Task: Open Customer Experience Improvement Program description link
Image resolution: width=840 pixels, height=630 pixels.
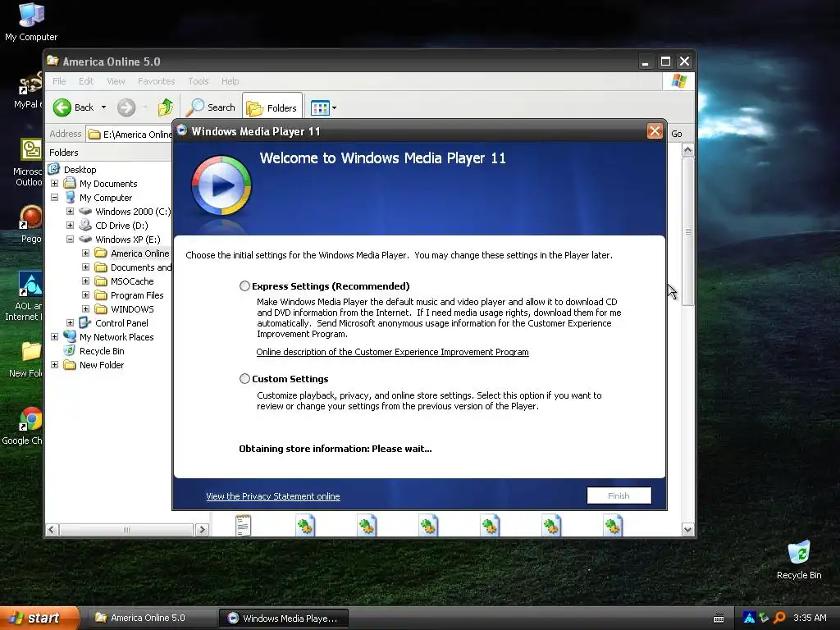Action: pyautogui.click(x=392, y=352)
